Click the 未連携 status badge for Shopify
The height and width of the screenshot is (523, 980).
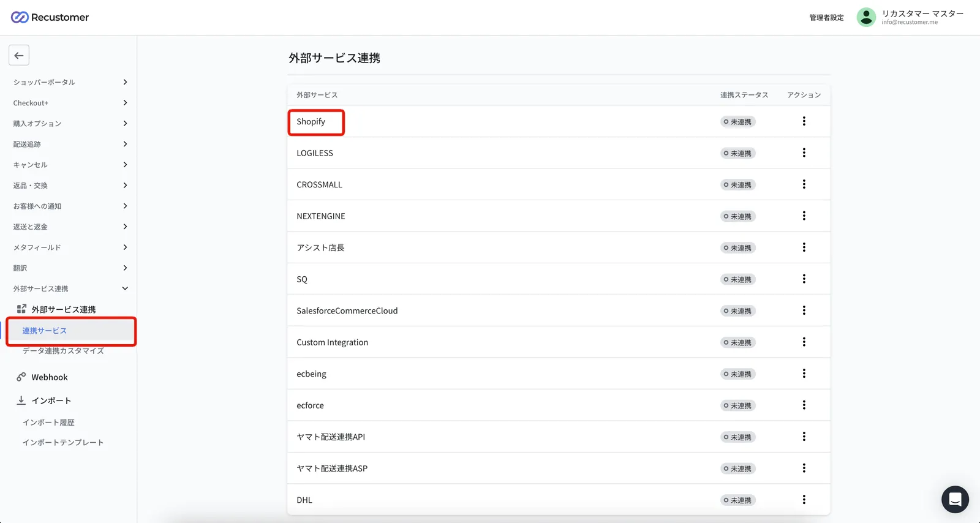pos(737,122)
